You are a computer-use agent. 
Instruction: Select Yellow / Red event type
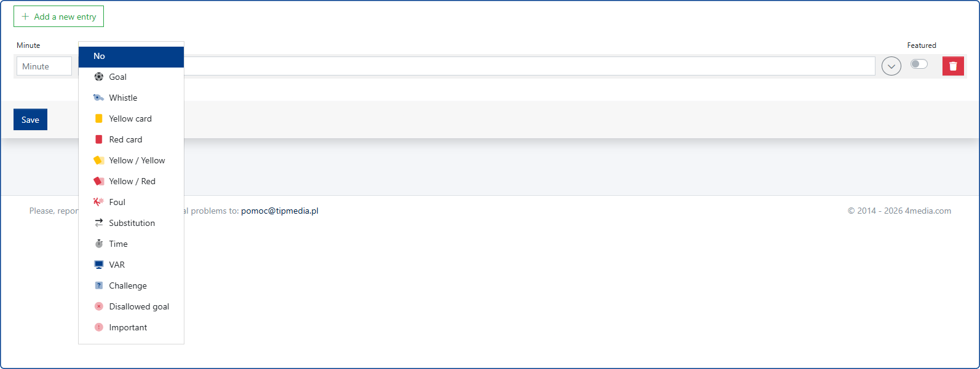(132, 181)
